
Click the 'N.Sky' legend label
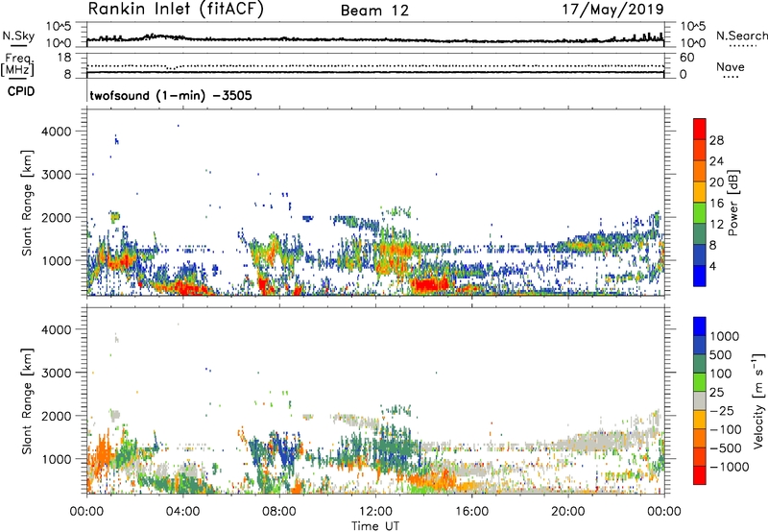(x=18, y=36)
